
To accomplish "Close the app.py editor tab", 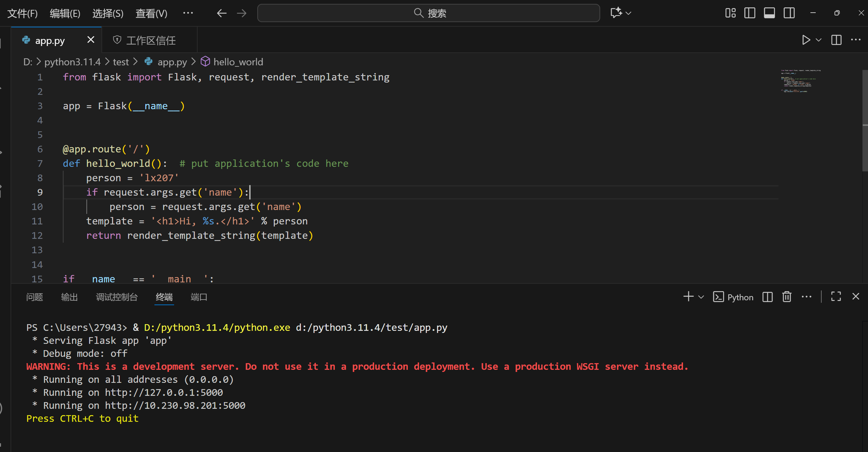I will point(91,40).
